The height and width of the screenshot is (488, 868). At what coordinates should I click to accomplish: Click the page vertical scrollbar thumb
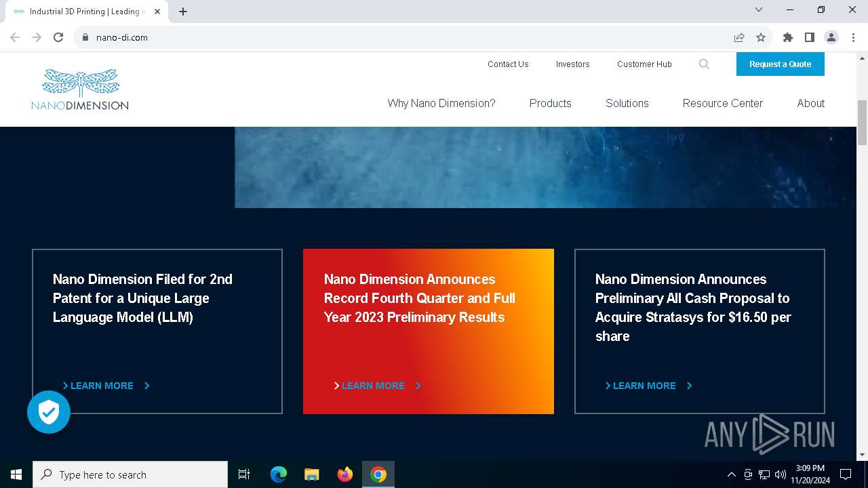tap(862, 122)
